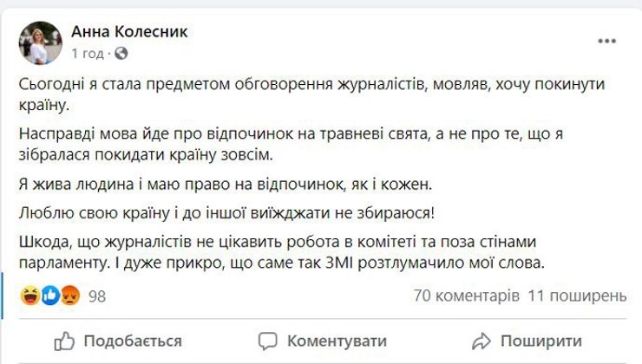Click the speech bubble icon beside Коментувати
The height and width of the screenshot is (364, 642).
pos(268,340)
